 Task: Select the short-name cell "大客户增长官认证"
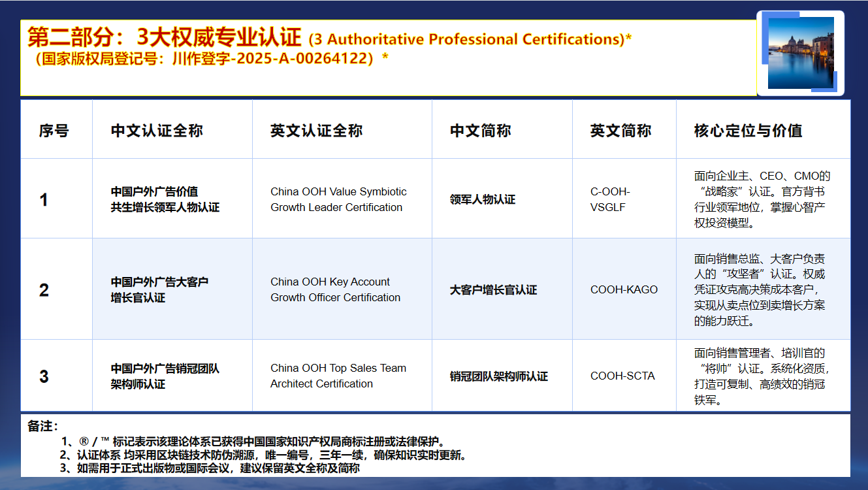coord(494,289)
